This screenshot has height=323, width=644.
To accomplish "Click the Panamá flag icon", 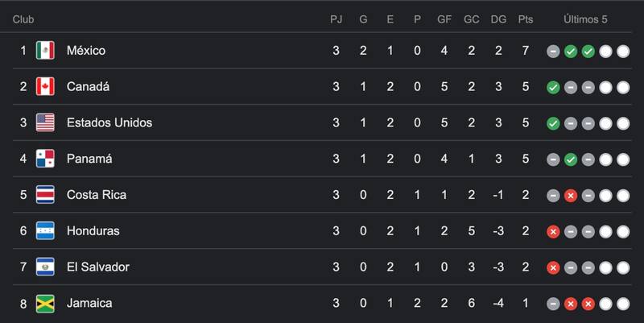I will coord(45,159).
